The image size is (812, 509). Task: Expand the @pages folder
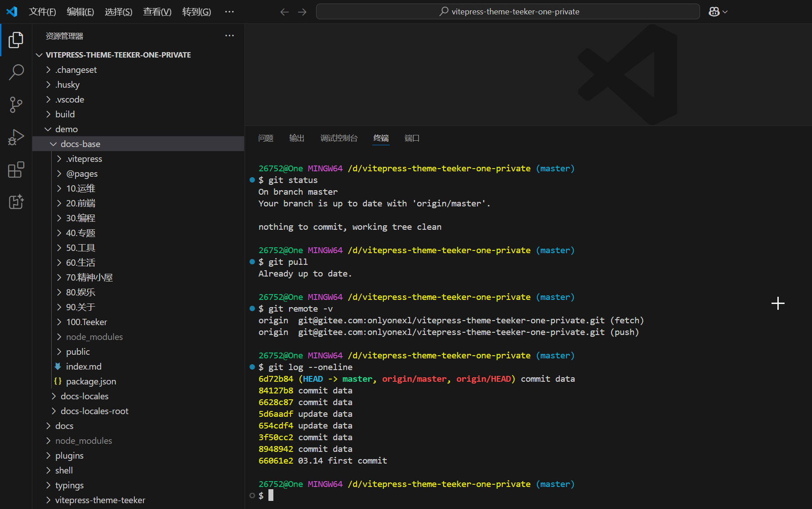tap(138, 174)
